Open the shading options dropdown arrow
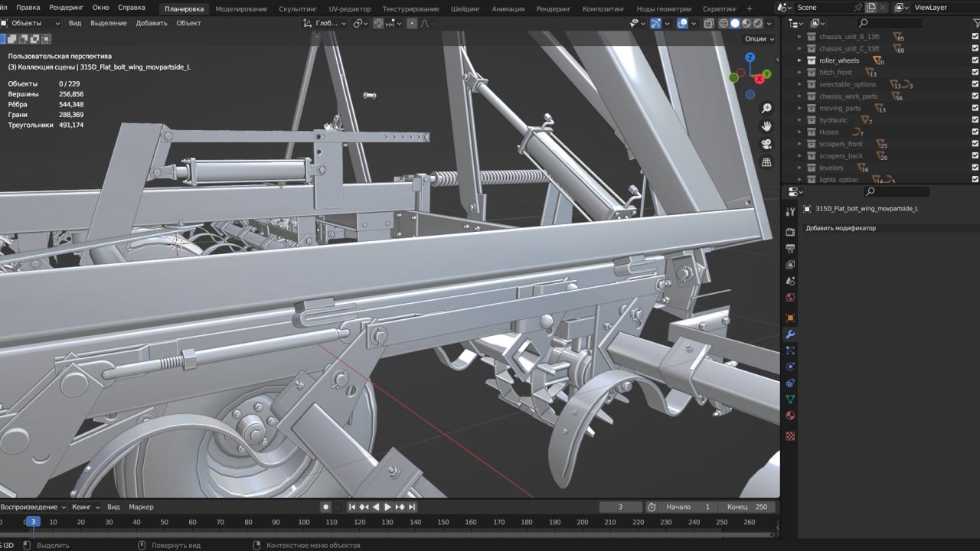980x551 pixels. point(769,23)
